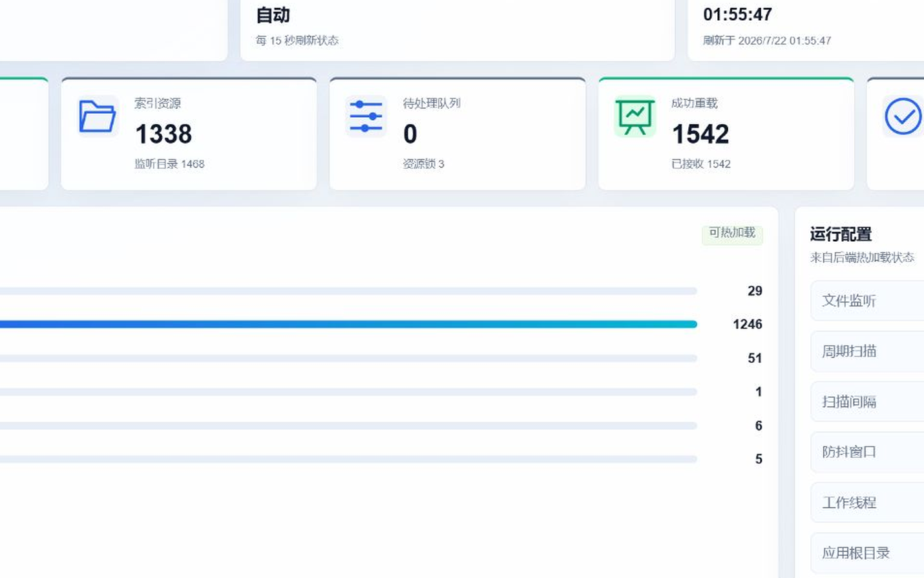The width and height of the screenshot is (924, 578).
Task: Click the blue progress bar showing 1246
Action: coord(348,324)
